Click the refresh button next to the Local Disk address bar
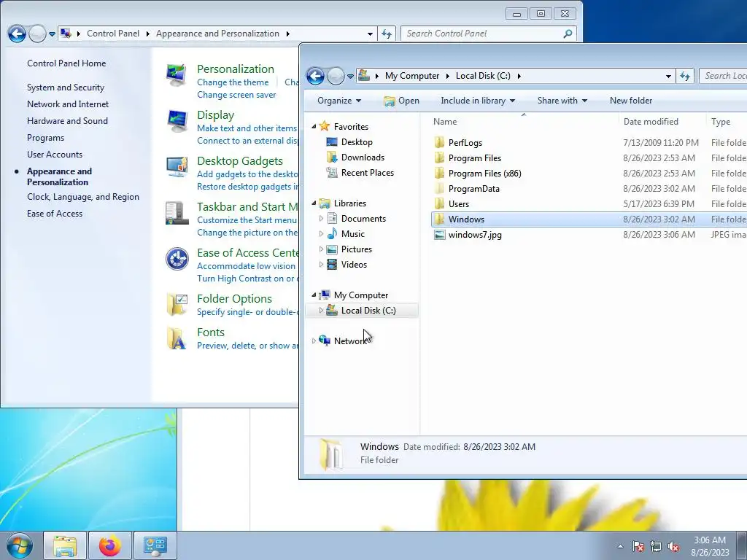 point(684,76)
